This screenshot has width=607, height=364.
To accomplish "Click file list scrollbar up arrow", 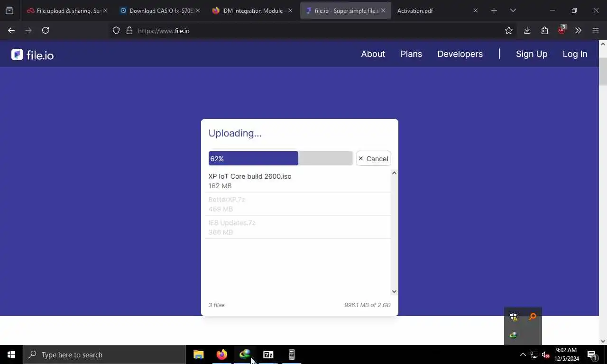I will 394,173.
